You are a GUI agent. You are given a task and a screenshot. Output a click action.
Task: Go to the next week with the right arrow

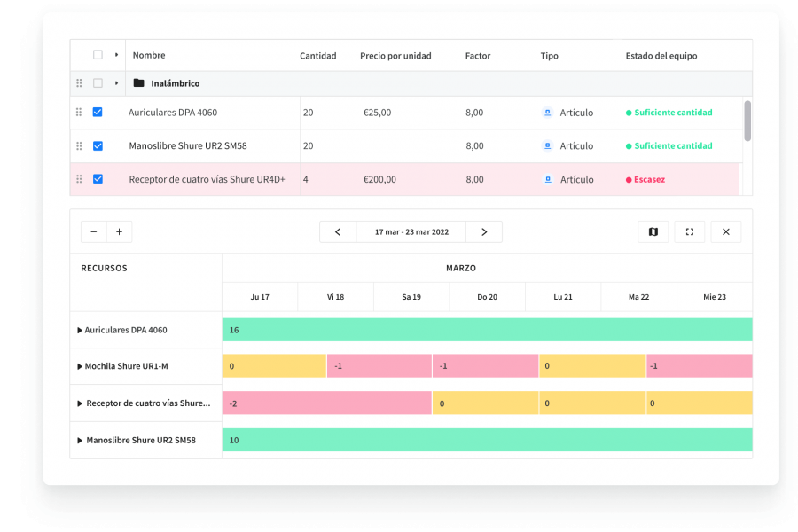coord(484,231)
